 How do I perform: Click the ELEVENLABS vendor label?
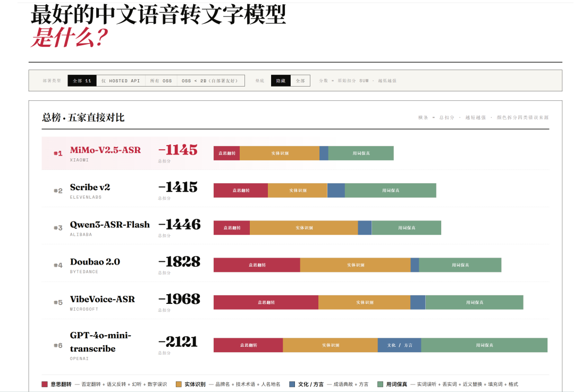[86, 197]
